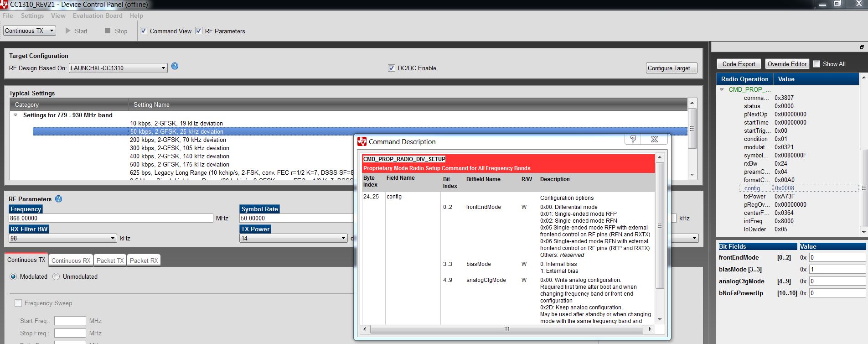Click the Stop Freq input field
Screen dimensions: 868x344
tap(70, 333)
